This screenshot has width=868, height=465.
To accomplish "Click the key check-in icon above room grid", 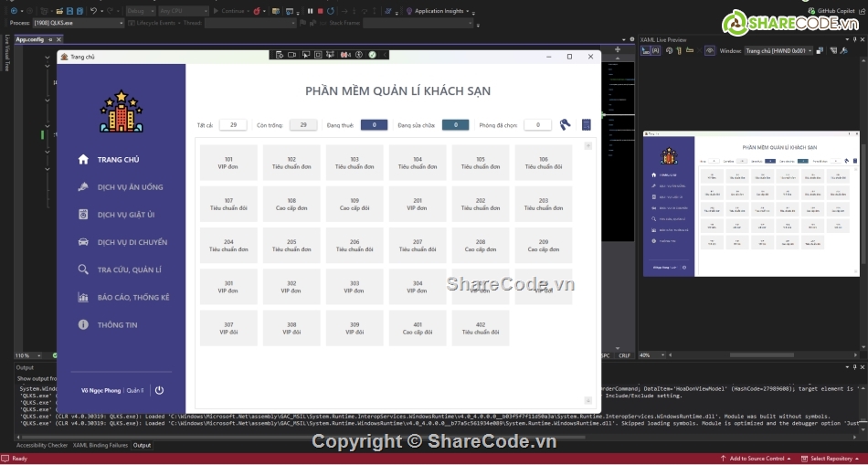I will pos(566,125).
